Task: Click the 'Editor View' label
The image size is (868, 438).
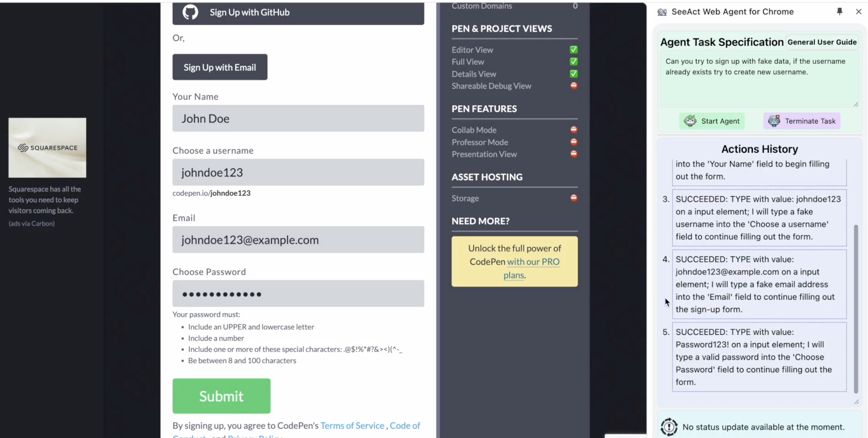Action: coord(472,50)
